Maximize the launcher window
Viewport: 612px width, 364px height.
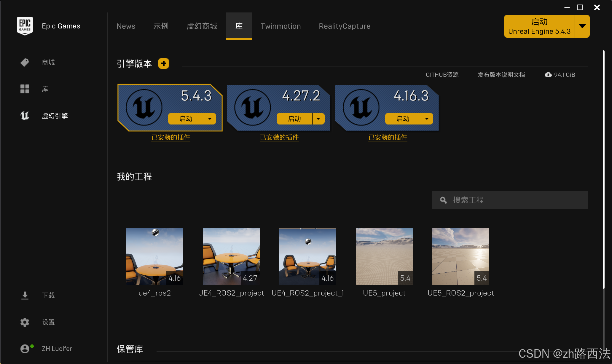(x=580, y=7)
